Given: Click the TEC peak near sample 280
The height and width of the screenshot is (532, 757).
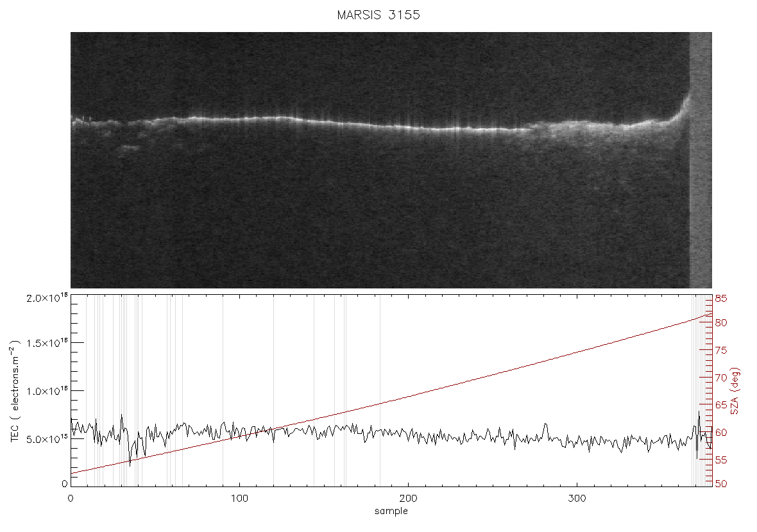Looking at the screenshot, I should [x=546, y=424].
